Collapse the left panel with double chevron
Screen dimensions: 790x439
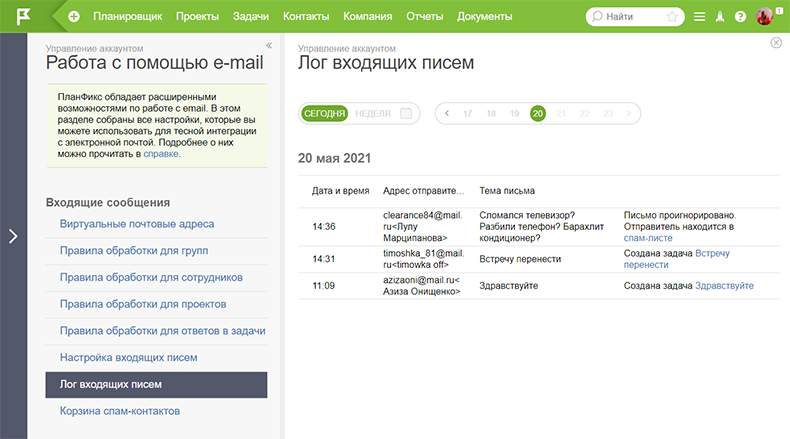269,45
